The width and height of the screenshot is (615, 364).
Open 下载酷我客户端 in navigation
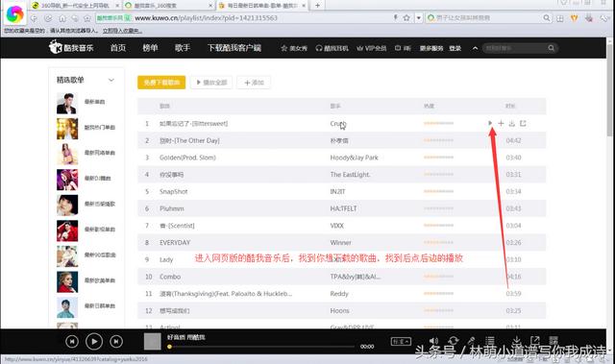tap(234, 48)
